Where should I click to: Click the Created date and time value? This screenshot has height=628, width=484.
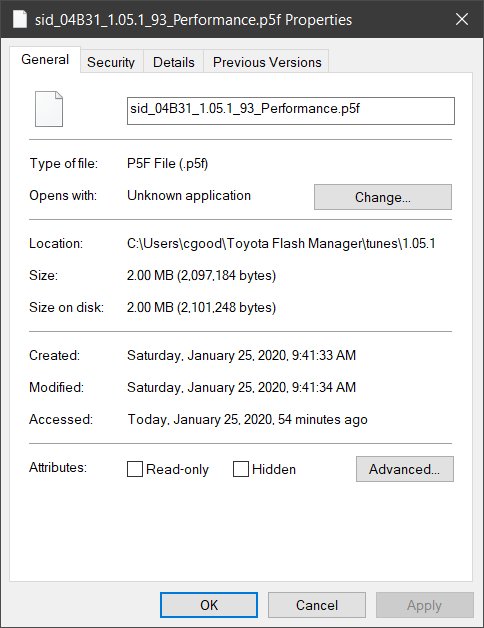(241, 355)
